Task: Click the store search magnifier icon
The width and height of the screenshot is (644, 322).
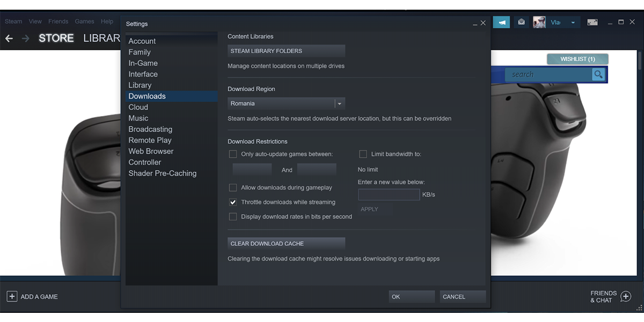Action: 598,74
